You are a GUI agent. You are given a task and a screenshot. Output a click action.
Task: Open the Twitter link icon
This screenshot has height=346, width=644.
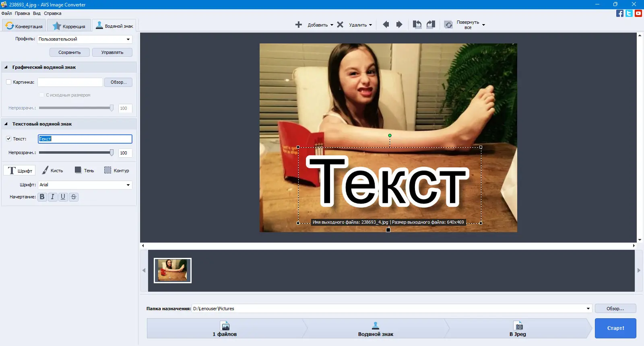(x=629, y=13)
